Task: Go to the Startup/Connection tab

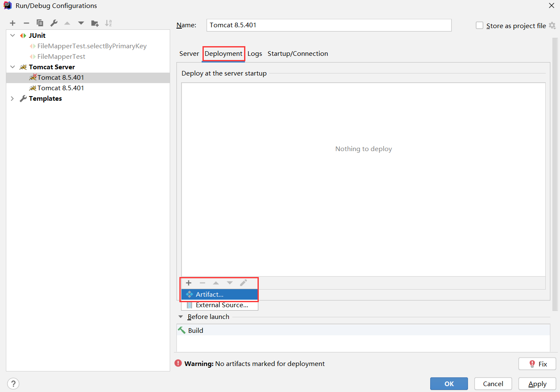Action: click(x=298, y=54)
